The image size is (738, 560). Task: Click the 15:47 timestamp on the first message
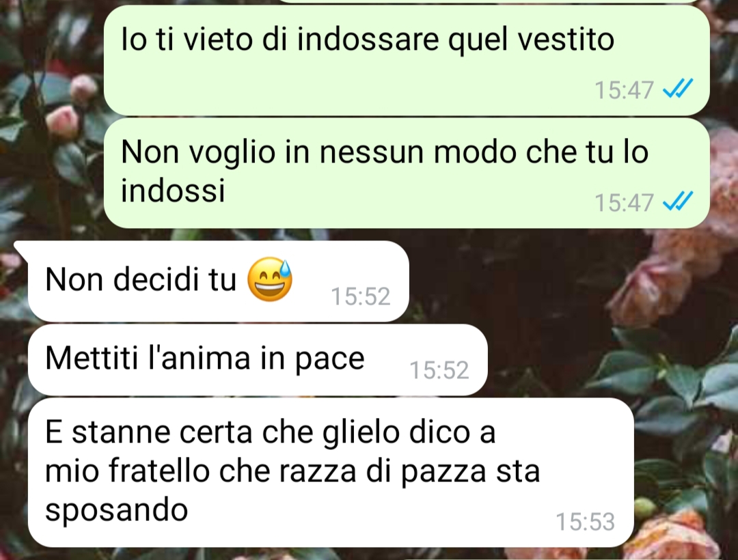point(624,90)
